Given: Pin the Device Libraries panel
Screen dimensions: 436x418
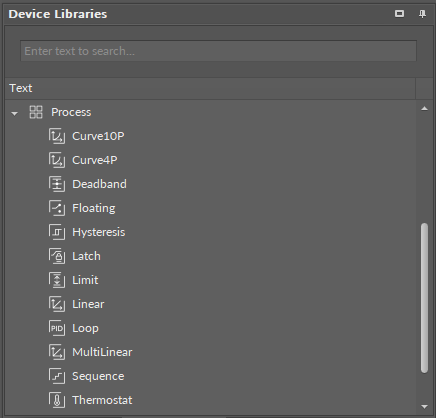Looking at the screenshot, I should [x=422, y=14].
